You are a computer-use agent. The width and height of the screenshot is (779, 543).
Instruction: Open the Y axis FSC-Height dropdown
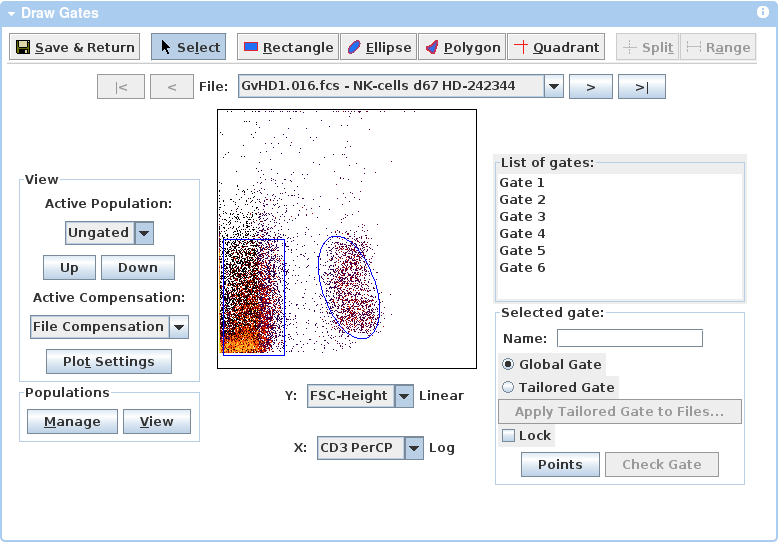coord(404,396)
